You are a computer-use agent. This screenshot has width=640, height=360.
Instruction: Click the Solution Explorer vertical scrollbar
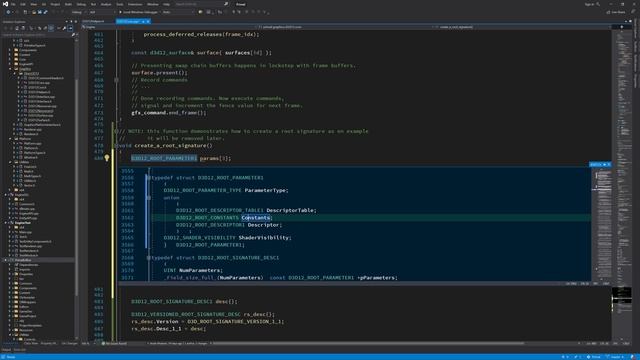76,188
